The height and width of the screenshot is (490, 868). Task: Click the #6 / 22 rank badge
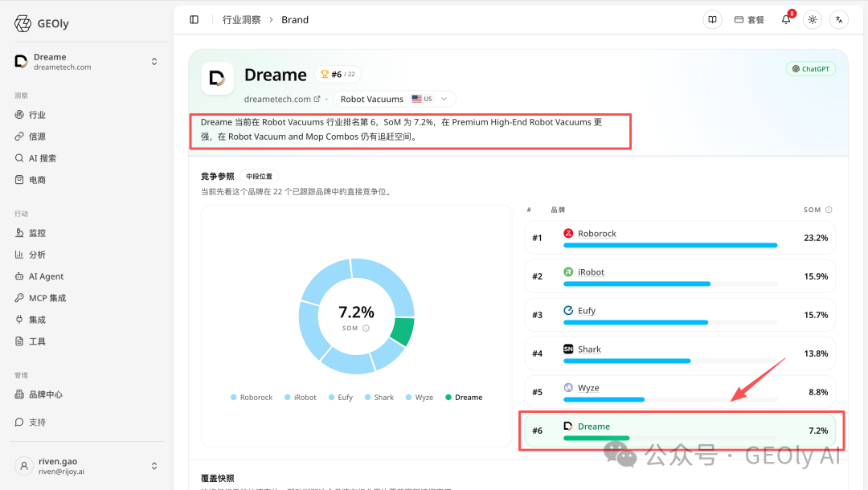(x=338, y=74)
